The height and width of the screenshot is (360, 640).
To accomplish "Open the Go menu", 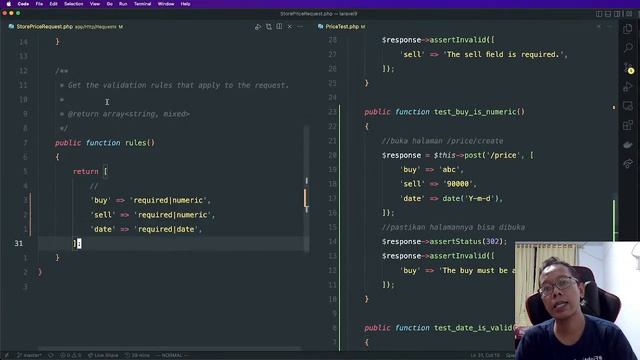I will coord(109,4).
